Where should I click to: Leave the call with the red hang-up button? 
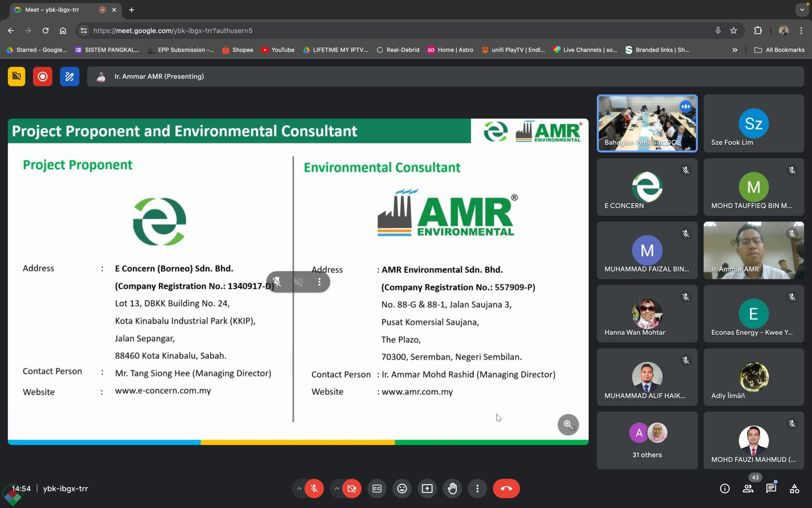(506, 489)
